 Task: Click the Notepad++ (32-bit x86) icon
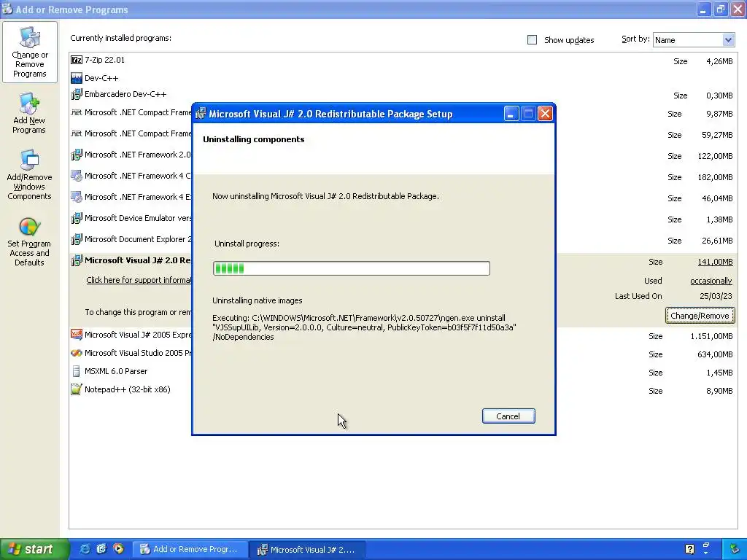coord(76,389)
